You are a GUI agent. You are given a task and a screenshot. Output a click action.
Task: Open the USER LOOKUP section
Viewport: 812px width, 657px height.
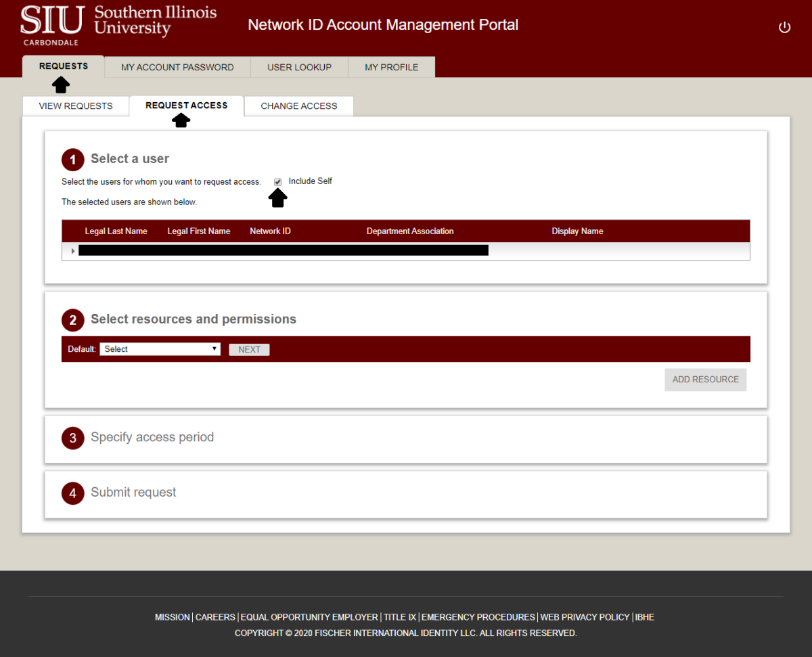point(299,67)
